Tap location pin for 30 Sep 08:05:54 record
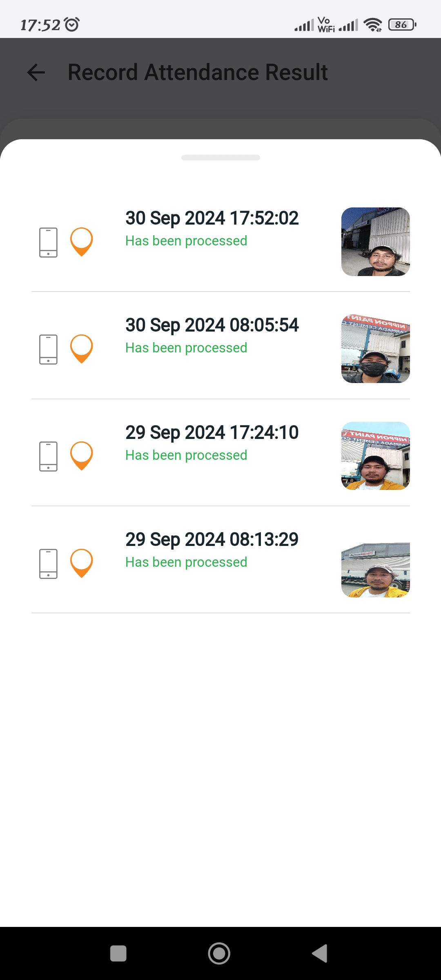Viewport: 441px width, 980px height. (82, 348)
